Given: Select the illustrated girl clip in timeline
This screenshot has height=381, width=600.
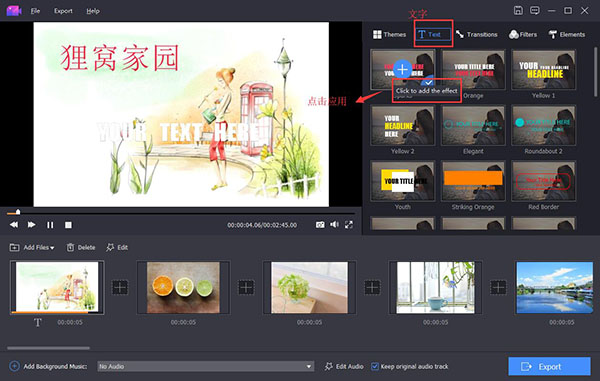Looking at the screenshot, I should pyautogui.click(x=57, y=287).
